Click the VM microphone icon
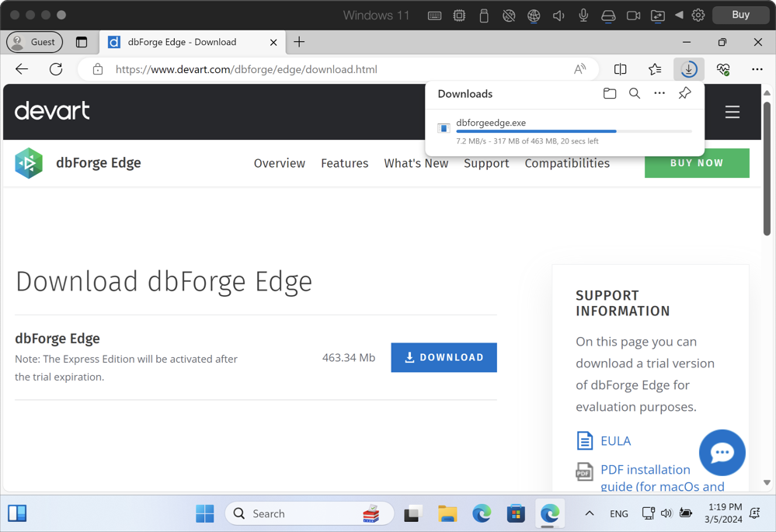This screenshot has width=776, height=532. coord(583,16)
